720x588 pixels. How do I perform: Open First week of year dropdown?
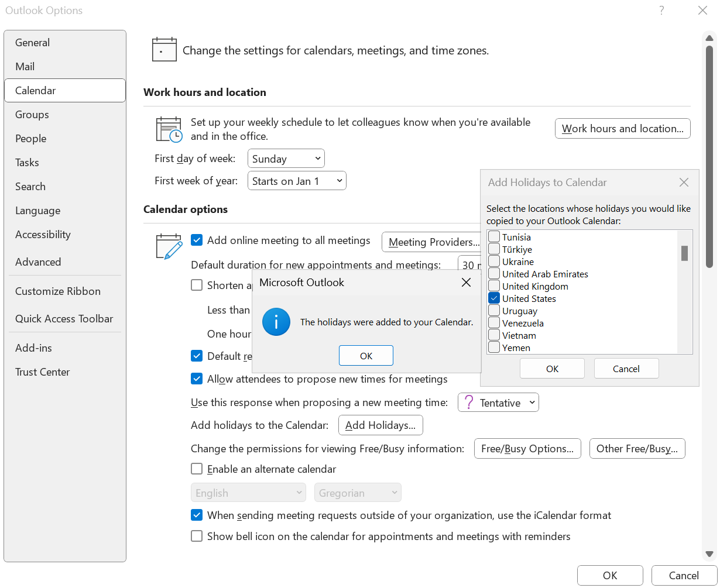click(x=297, y=181)
